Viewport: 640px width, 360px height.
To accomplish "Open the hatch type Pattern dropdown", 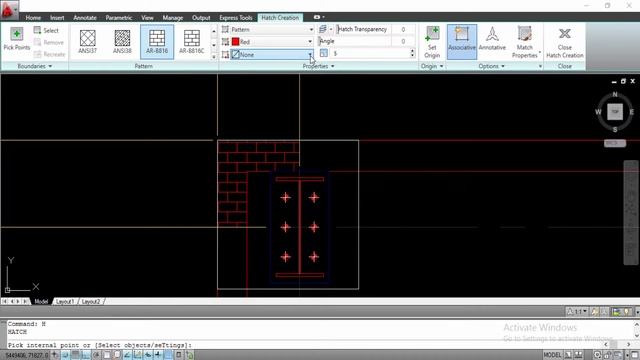I will pyautogui.click(x=272, y=29).
